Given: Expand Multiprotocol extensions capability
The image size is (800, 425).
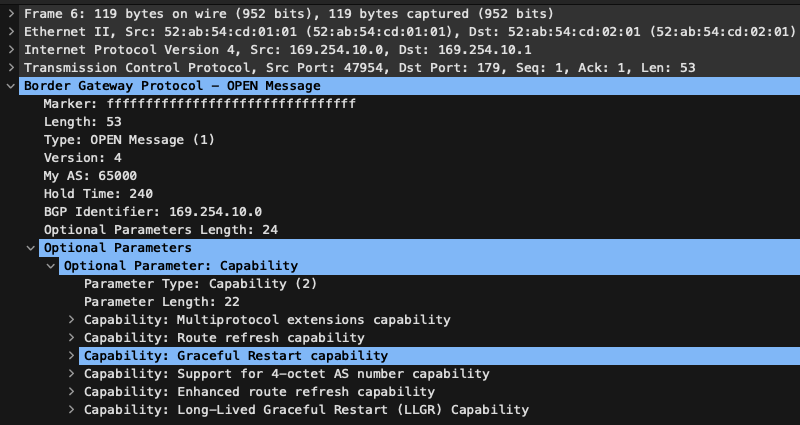Looking at the screenshot, I should click(71, 320).
